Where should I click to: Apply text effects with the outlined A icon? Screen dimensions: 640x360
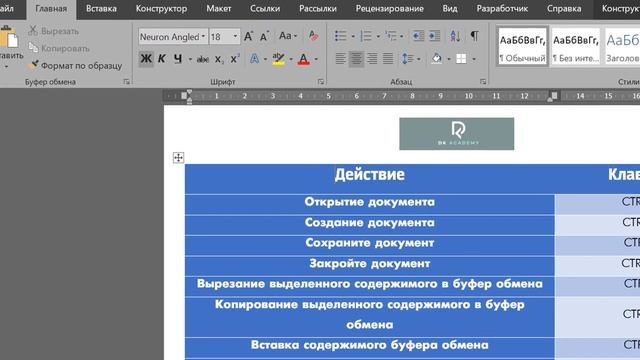[x=254, y=59]
